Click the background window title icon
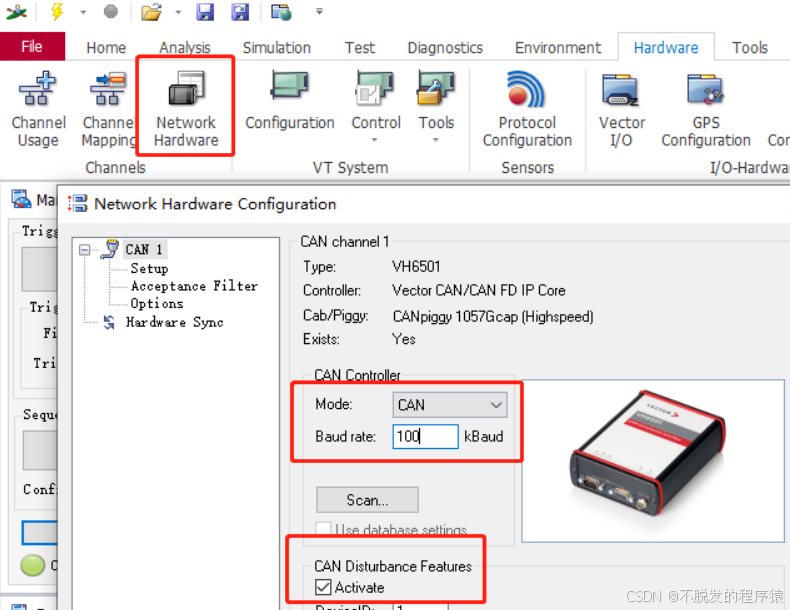The width and height of the screenshot is (790, 610). (22, 199)
